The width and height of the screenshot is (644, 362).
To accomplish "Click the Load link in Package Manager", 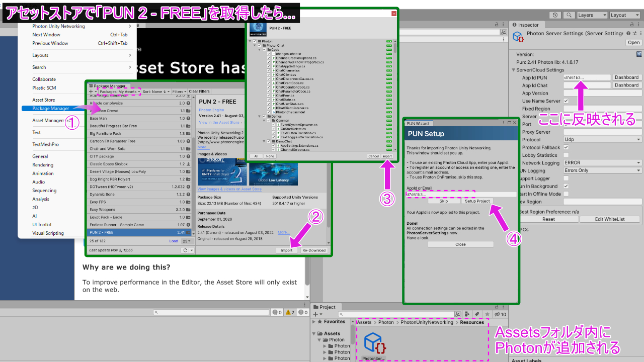I will pyautogui.click(x=173, y=241).
